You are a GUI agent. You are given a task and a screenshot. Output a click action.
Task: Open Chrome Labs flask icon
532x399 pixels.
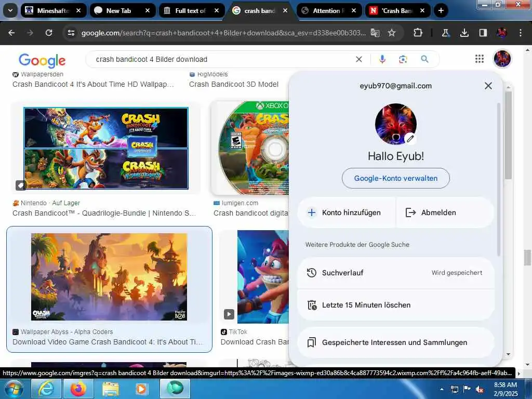pos(445,33)
